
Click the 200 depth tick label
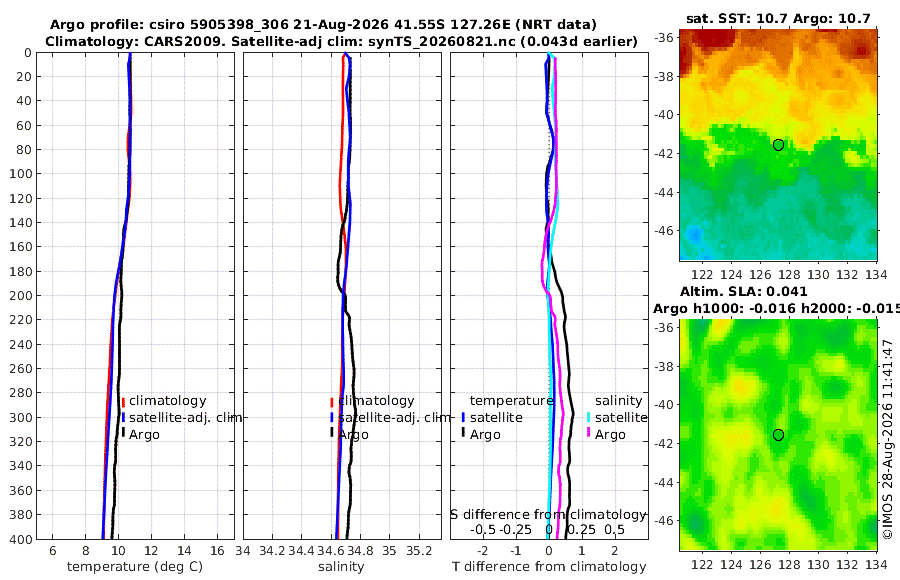click(x=21, y=295)
